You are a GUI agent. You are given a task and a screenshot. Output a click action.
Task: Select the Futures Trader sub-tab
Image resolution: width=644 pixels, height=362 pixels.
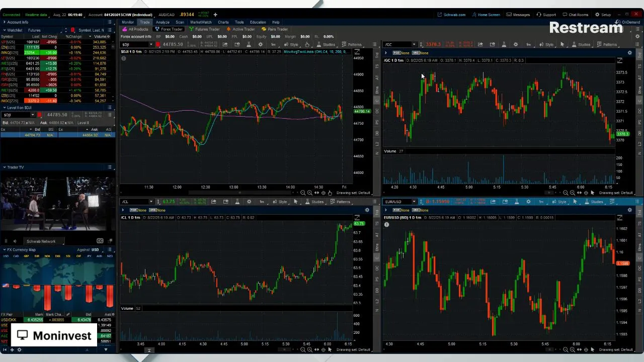click(x=205, y=29)
